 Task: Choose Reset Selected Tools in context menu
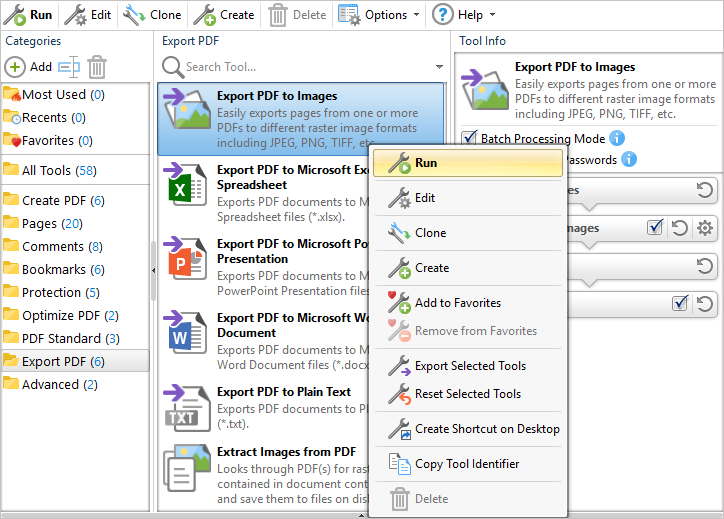(468, 394)
